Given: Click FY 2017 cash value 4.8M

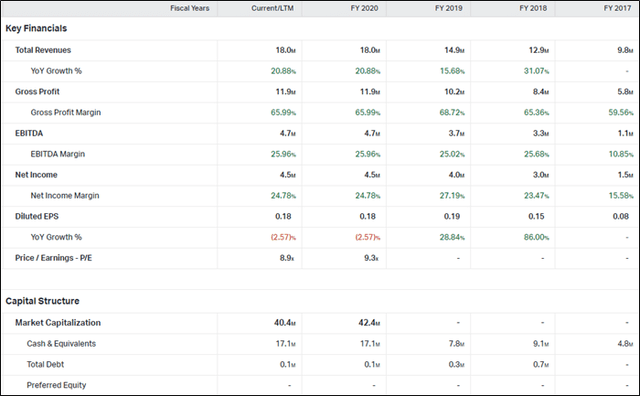Looking at the screenshot, I should tap(625, 344).
